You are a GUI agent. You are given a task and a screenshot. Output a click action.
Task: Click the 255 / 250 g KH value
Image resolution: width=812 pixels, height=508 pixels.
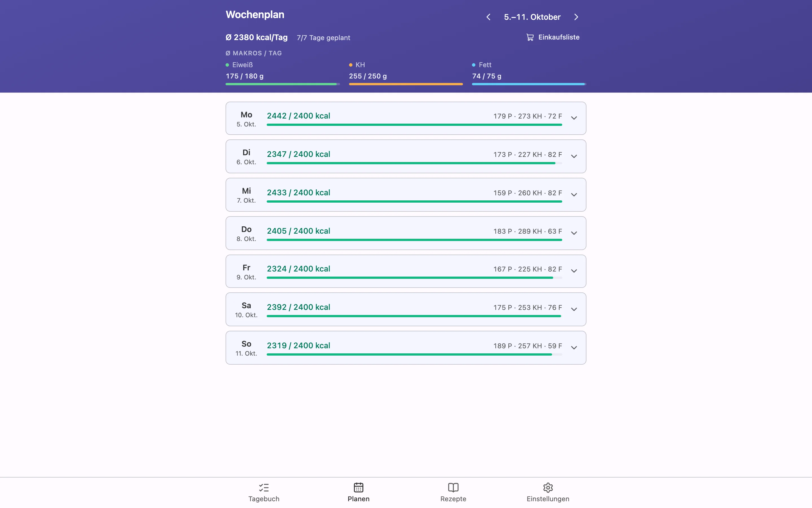(x=368, y=76)
